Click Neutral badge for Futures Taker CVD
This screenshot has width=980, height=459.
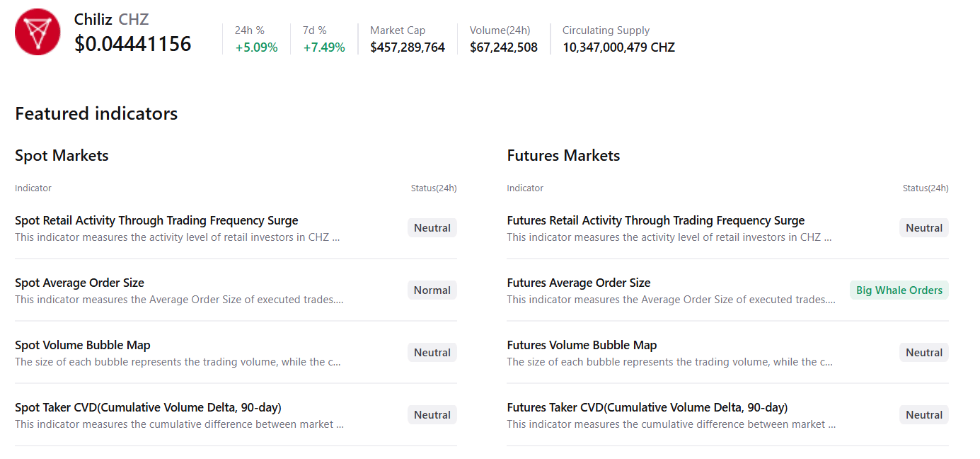[x=924, y=415]
